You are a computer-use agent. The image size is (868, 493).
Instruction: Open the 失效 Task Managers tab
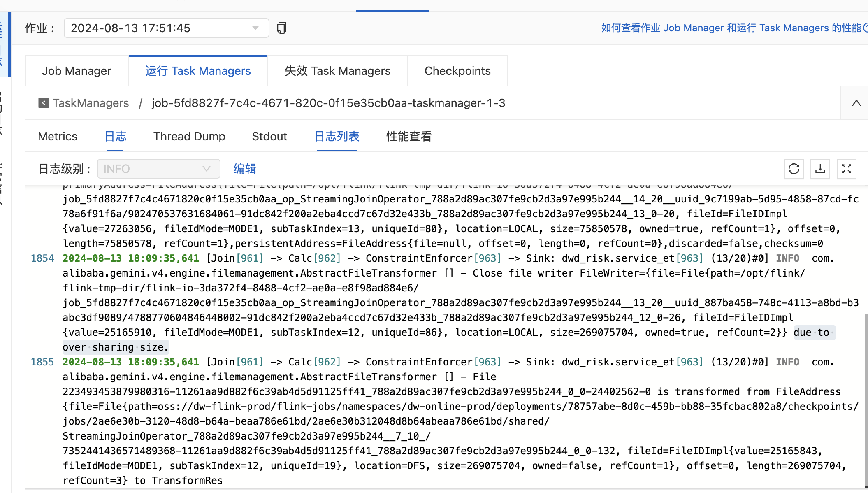[x=337, y=71]
